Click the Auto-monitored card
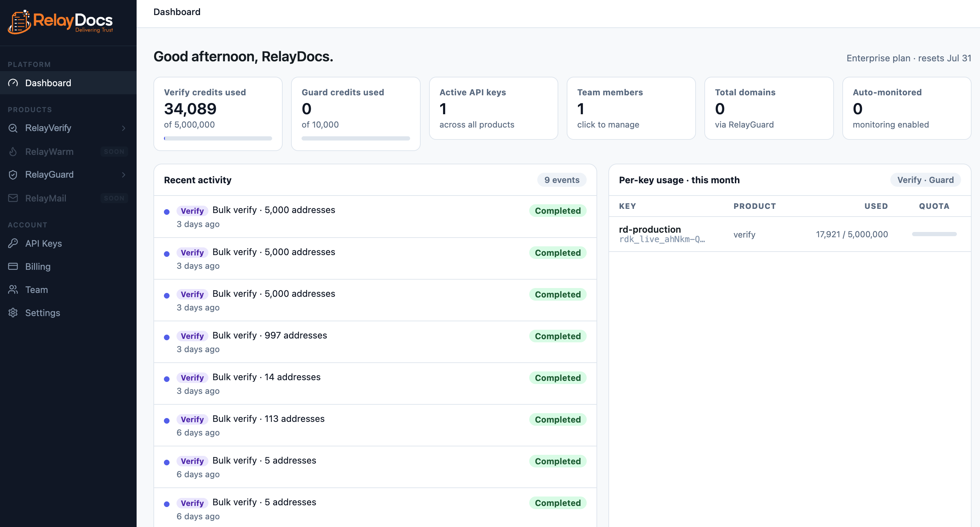 pos(906,108)
